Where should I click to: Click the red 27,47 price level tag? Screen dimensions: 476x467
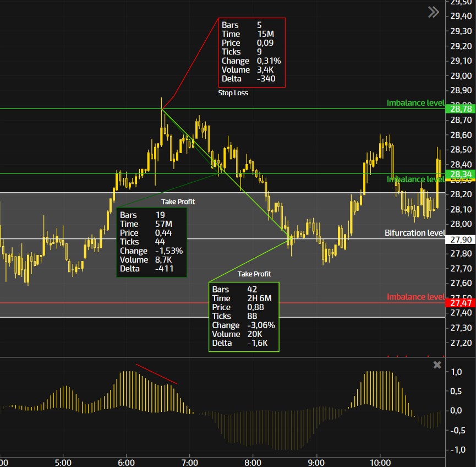[x=461, y=303]
